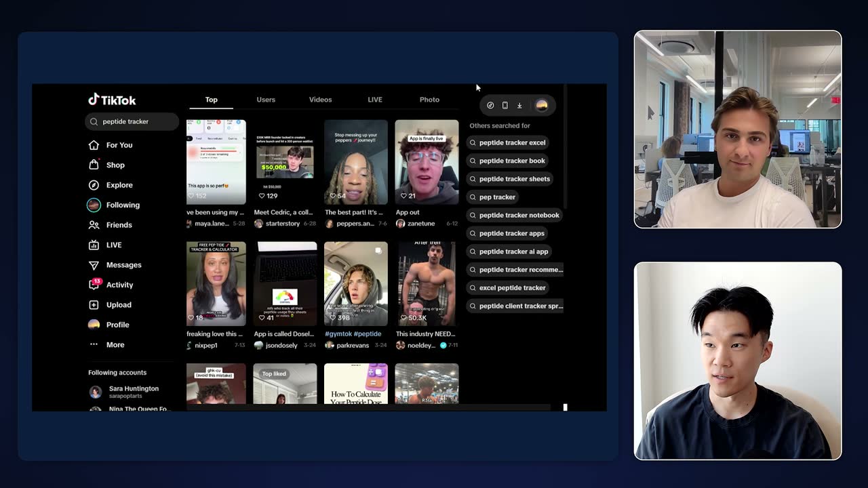Click the search magnifier icon in the sidebar
The width and height of the screenshot is (868, 488).
click(x=94, y=122)
